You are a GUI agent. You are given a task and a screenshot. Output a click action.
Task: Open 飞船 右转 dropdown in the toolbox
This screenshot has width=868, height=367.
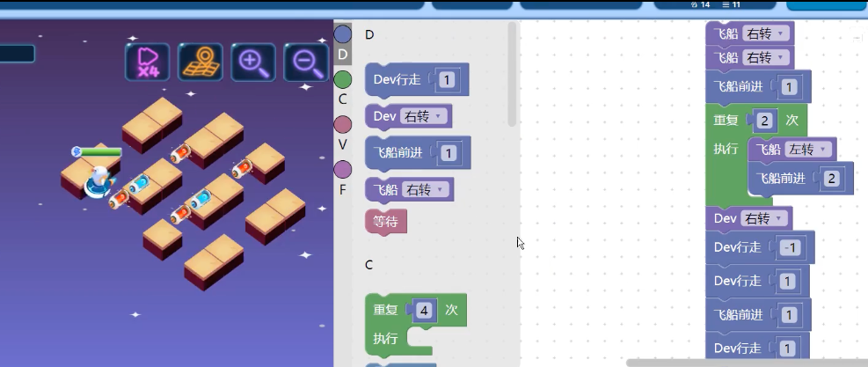[x=425, y=189]
